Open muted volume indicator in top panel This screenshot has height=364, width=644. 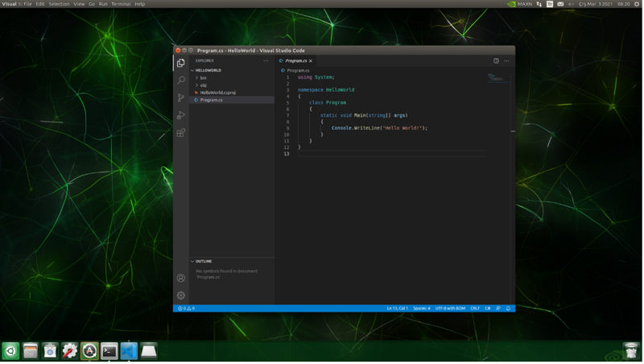[572, 4]
